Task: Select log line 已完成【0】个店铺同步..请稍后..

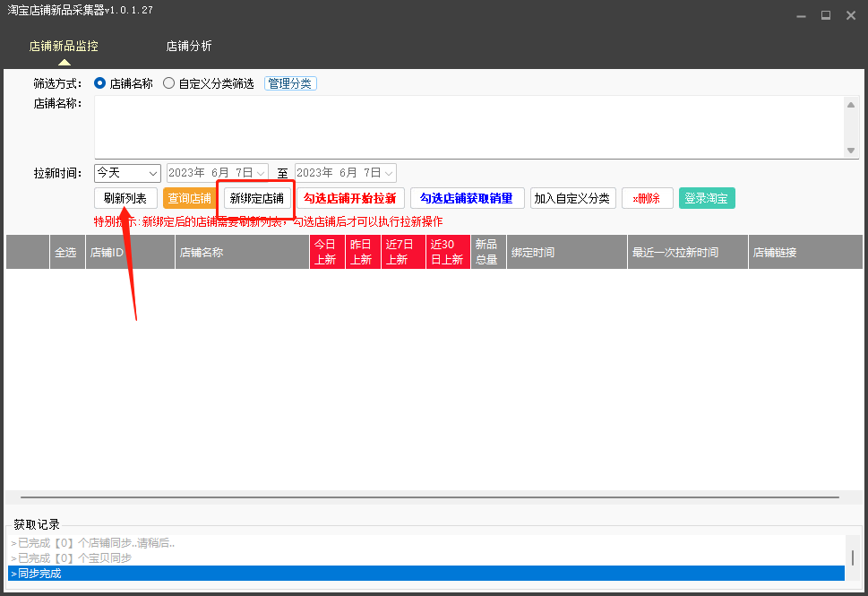Action: coord(426,543)
